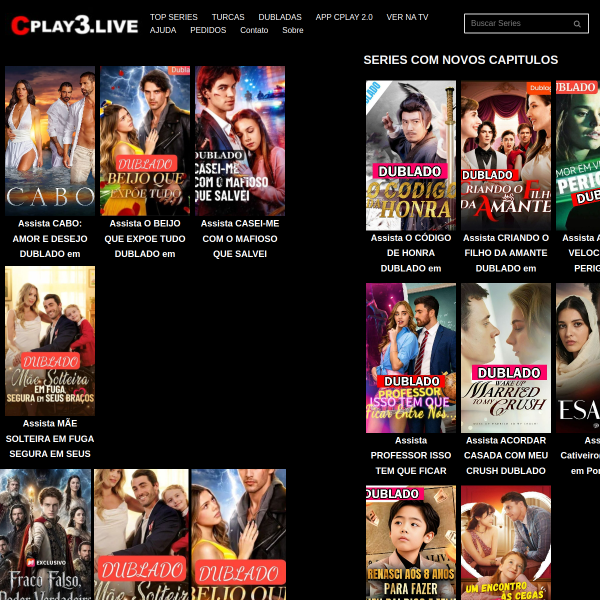Click title Assista PROFESSOR ISSO TEM QUE FICAR

coord(411,455)
